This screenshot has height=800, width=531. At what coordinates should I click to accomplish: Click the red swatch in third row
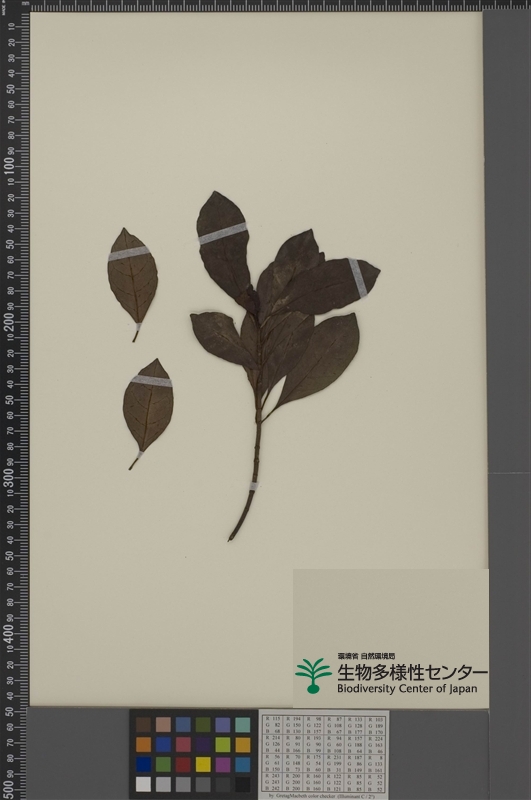point(183,764)
